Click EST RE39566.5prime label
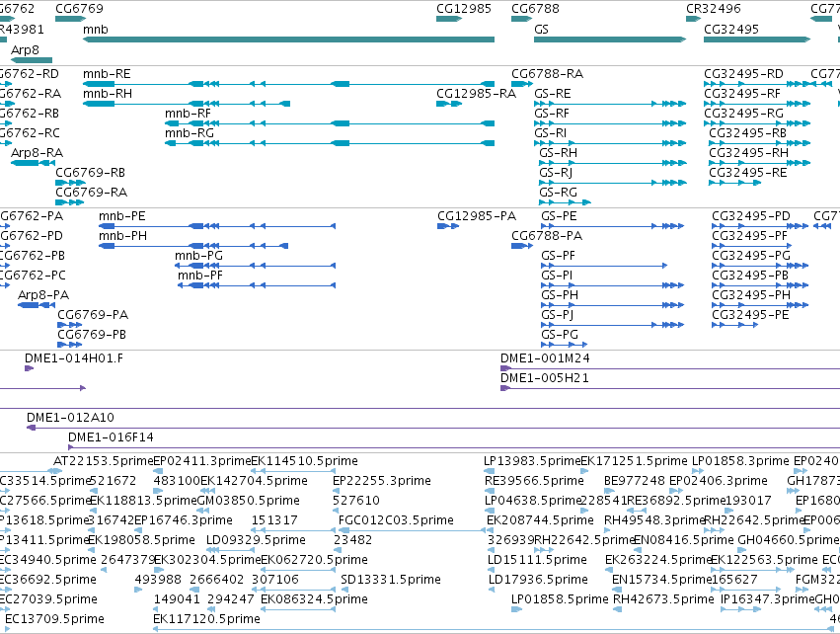The image size is (840, 634). [x=534, y=481]
